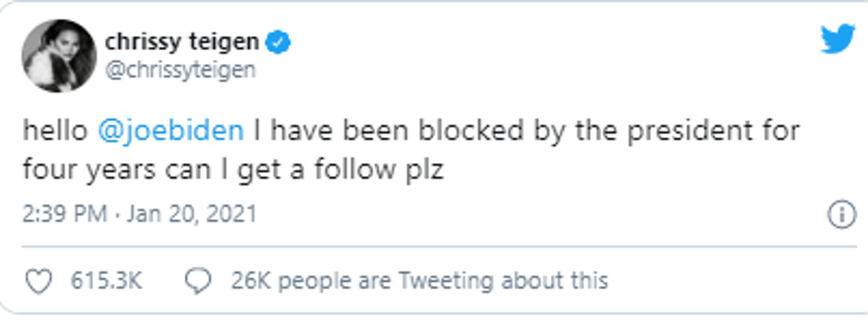The width and height of the screenshot is (868, 321).
Task: Open chrissy teigen's profile picture
Action: click(59, 56)
